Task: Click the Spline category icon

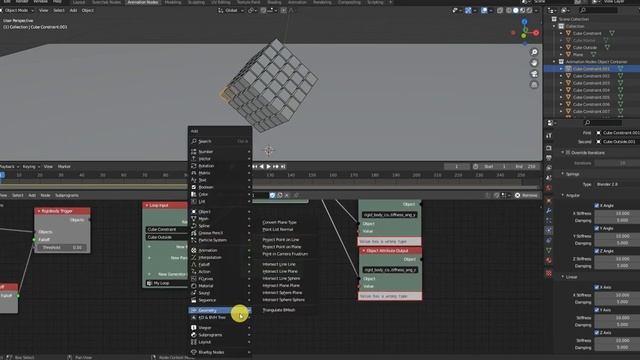Action: pyautogui.click(x=194, y=226)
